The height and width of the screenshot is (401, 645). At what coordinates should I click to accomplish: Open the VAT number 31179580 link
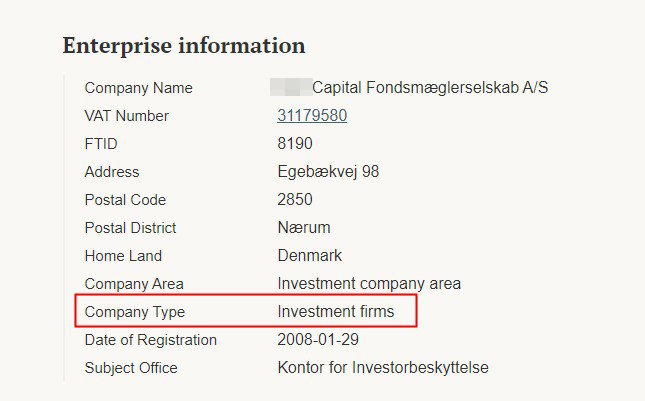coord(312,116)
